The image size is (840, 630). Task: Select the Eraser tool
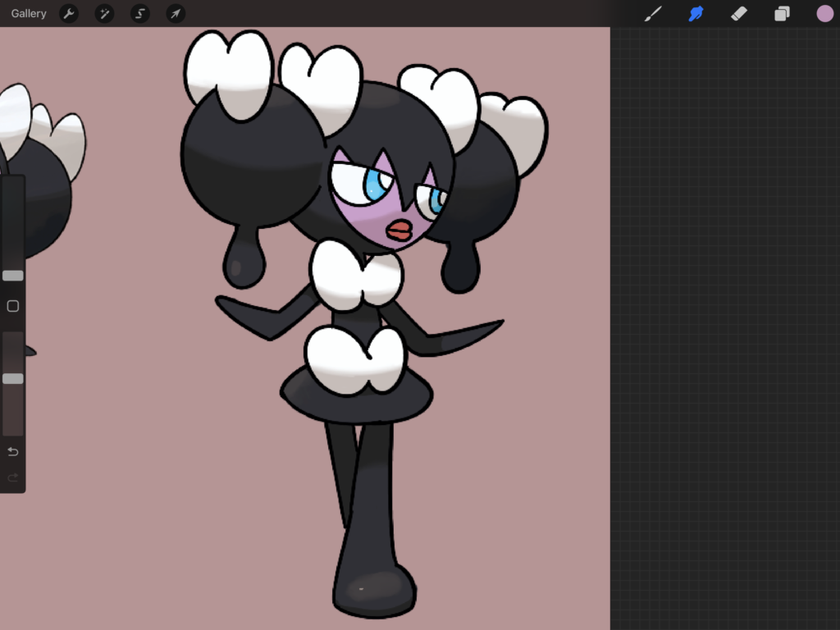click(x=739, y=13)
